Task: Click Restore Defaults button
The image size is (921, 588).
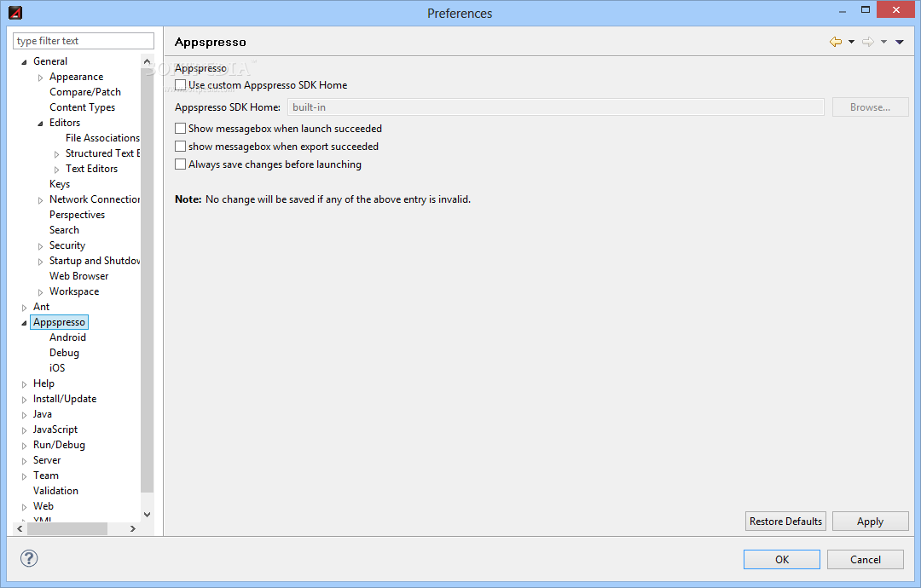Action: point(785,521)
